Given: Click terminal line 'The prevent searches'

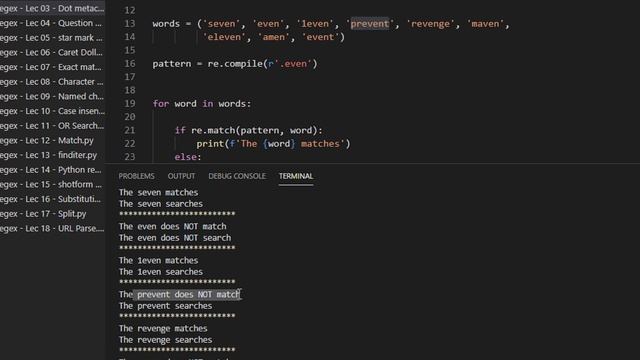Looking at the screenshot, I should point(165,306).
